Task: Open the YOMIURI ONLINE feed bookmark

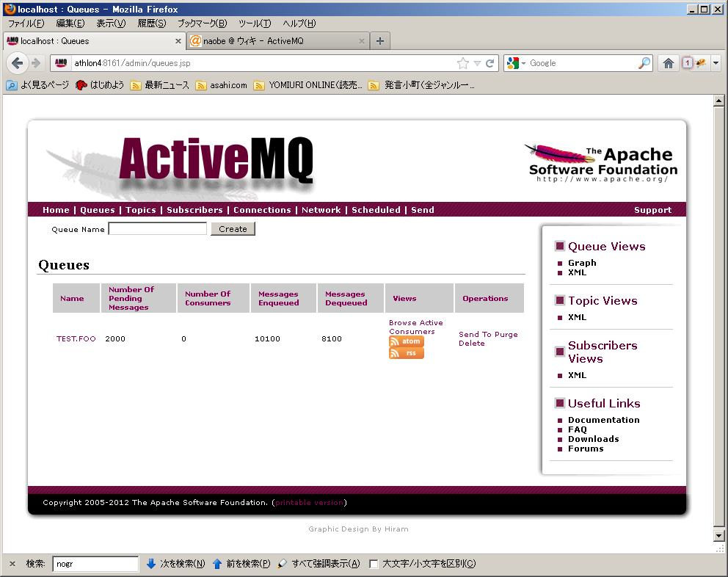Action: click(x=307, y=85)
